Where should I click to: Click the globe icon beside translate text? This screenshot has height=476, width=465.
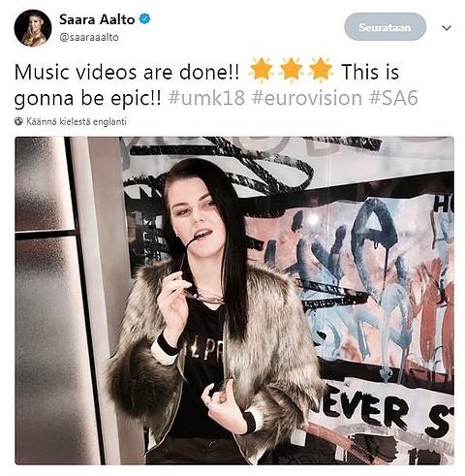point(18,121)
